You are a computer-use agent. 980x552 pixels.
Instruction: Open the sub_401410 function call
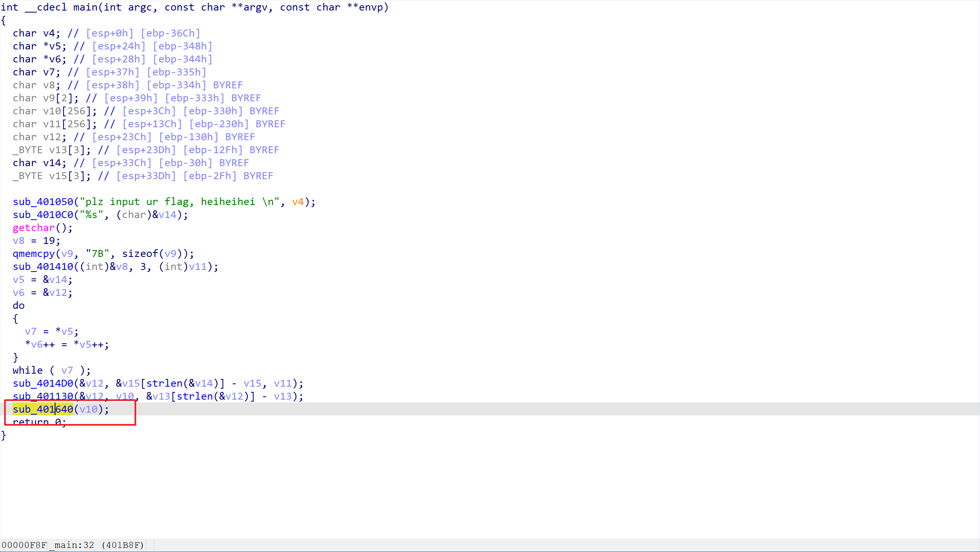pos(43,266)
